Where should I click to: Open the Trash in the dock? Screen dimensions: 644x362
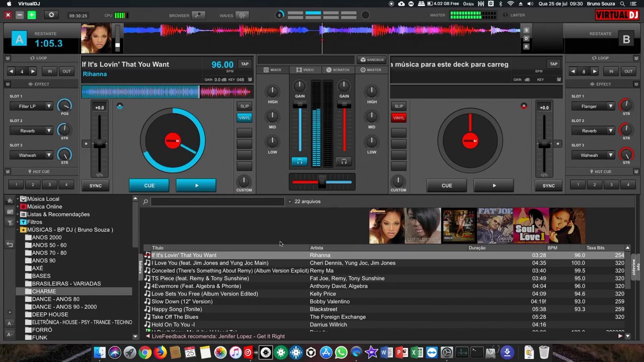[544, 352]
